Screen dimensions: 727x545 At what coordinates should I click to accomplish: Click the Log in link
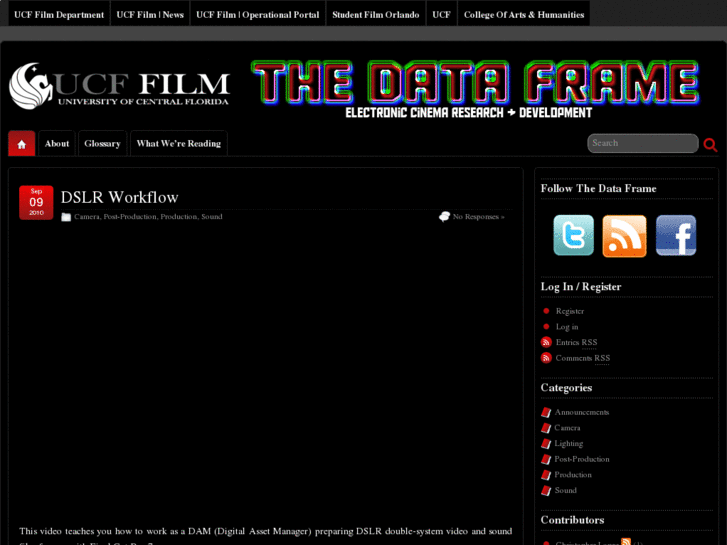[x=567, y=327]
